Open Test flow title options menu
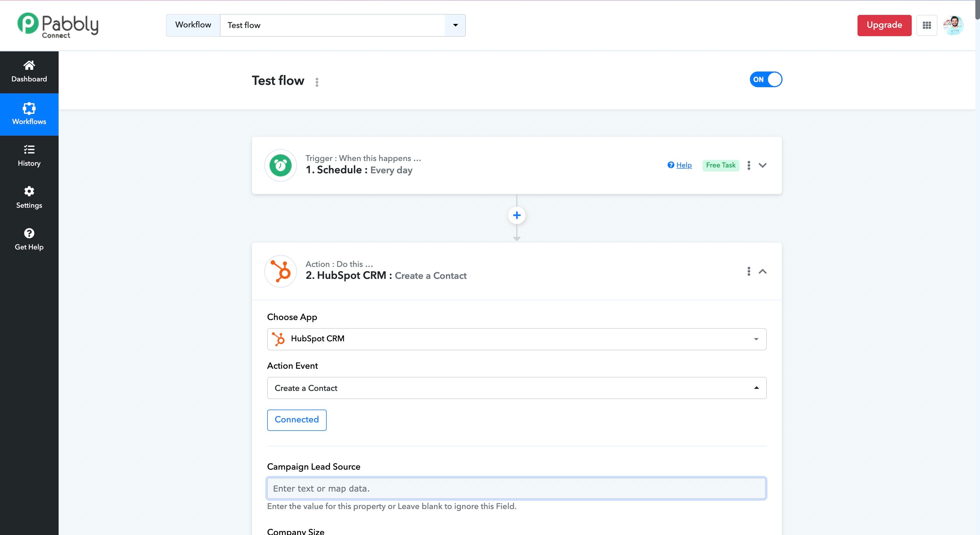Viewport: 980px width, 535px height. (317, 82)
